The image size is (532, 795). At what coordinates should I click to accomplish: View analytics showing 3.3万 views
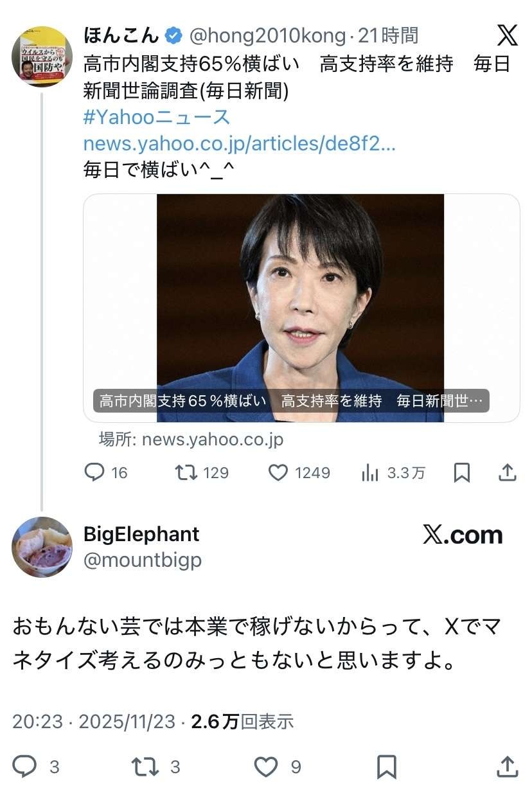pyautogui.click(x=370, y=473)
